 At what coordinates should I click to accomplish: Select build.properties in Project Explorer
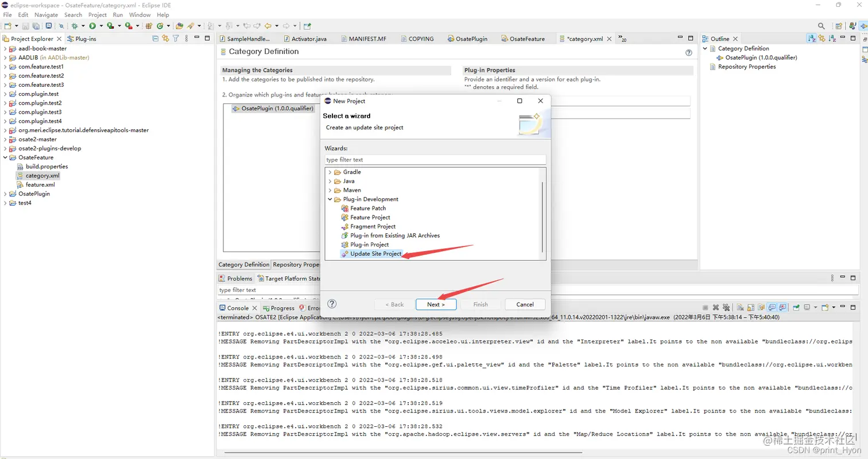point(46,167)
